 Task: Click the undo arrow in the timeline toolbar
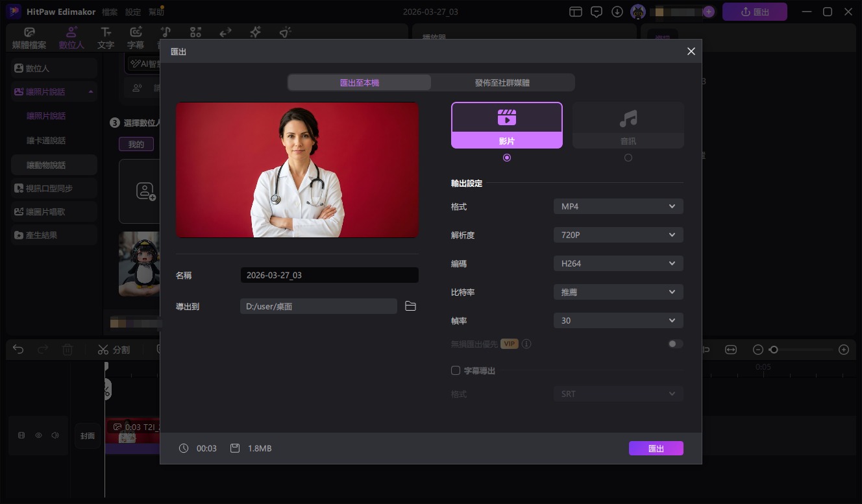tap(18, 350)
